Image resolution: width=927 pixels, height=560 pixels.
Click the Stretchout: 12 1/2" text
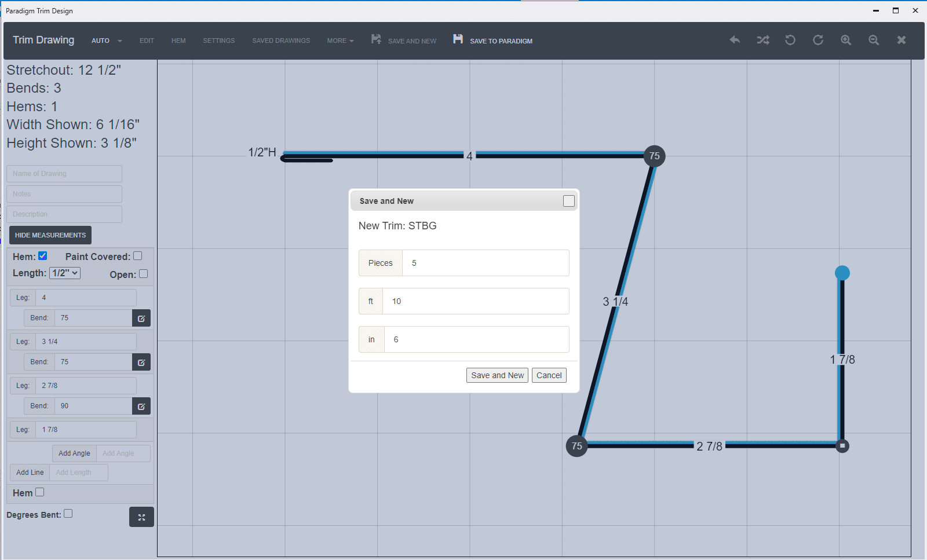coord(64,70)
